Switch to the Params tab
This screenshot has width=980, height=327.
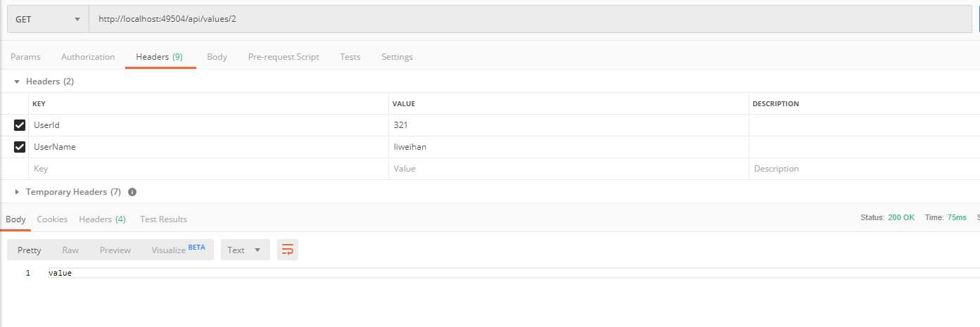tap(25, 57)
